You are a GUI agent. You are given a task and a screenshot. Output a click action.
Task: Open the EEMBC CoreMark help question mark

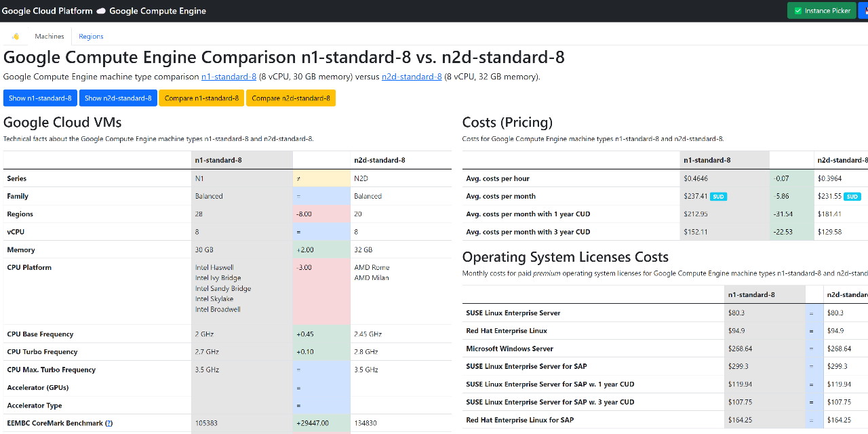point(108,423)
